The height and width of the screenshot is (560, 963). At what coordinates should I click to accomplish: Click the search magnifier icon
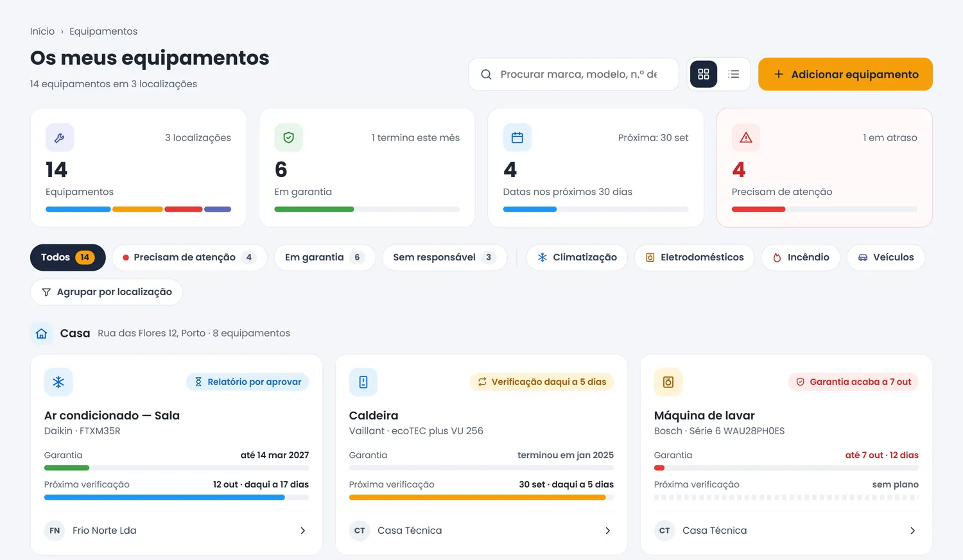tap(487, 74)
